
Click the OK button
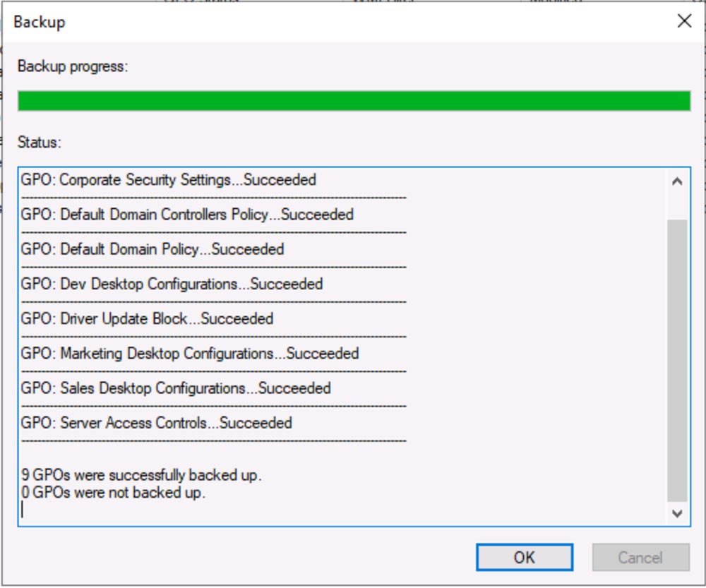524,558
